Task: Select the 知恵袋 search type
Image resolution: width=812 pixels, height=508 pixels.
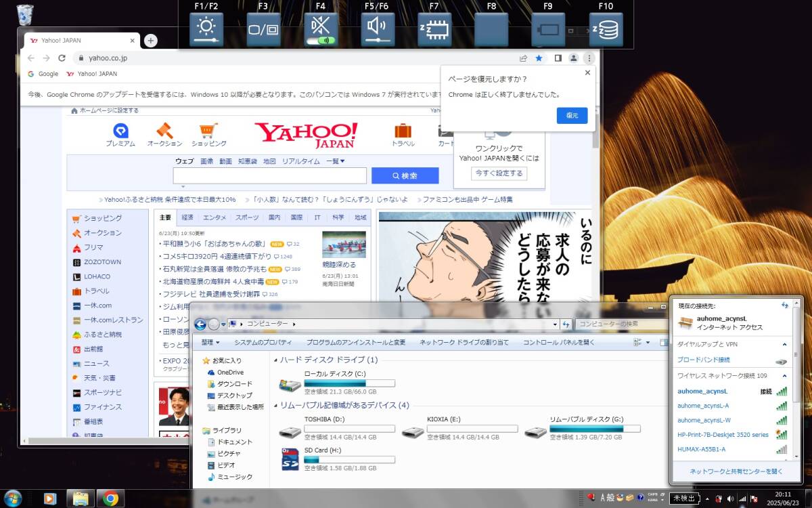Action: (x=248, y=161)
